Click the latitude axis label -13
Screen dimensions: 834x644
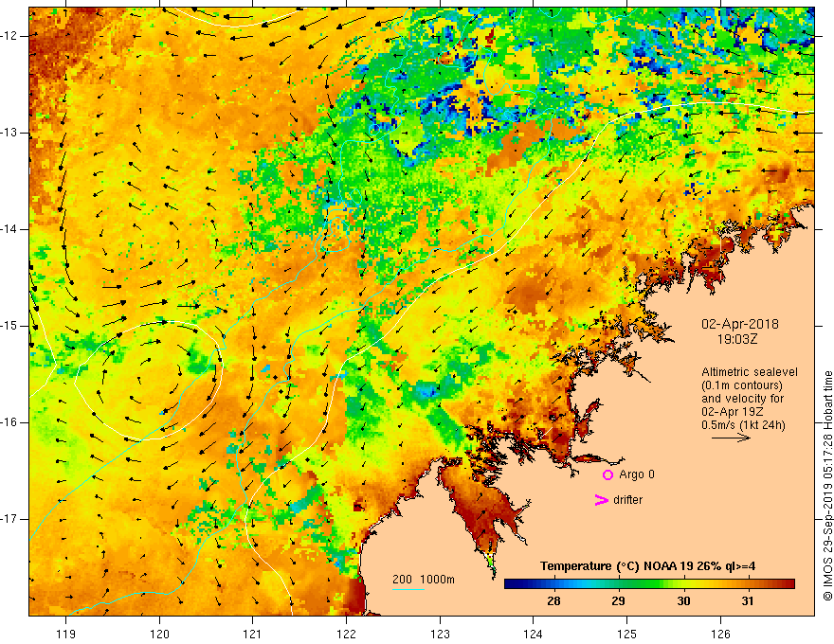pyautogui.click(x=9, y=133)
